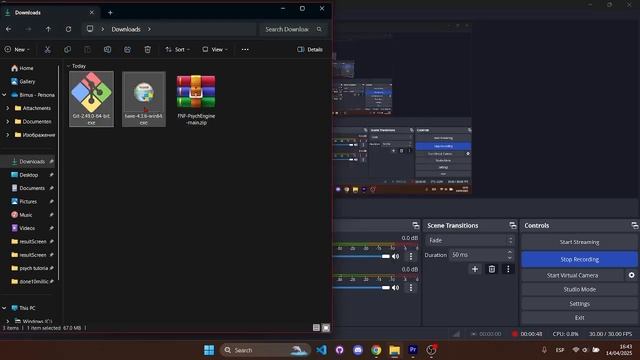This screenshot has width=640, height=360.
Task: Open the Windows Start menu
Action: [209, 350]
